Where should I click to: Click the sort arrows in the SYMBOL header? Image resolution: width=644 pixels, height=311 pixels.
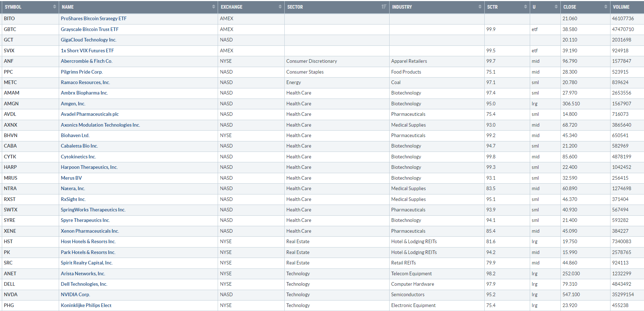pos(54,7)
